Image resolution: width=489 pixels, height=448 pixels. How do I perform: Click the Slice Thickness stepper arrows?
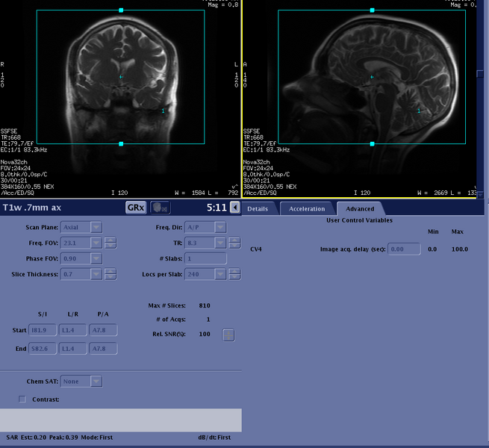pos(110,274)
